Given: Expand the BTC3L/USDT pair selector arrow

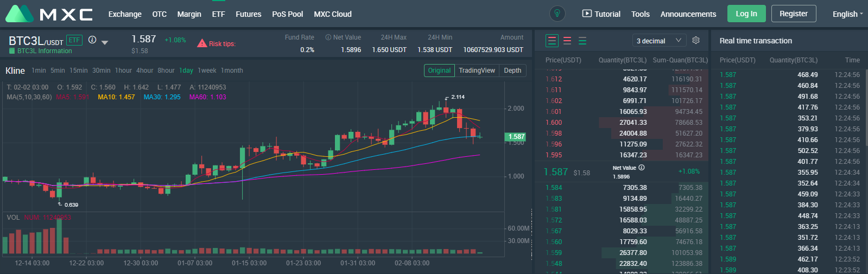Looking at the screenshot, I should tap(105, 42).
